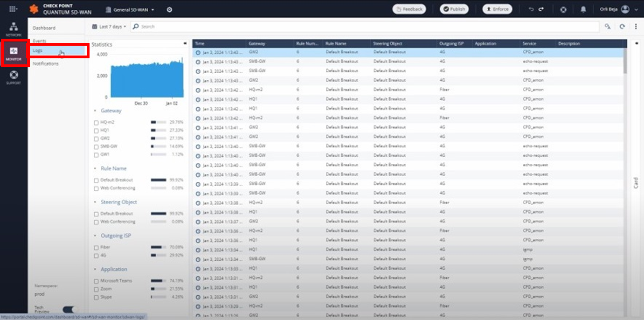Click the Publish button
This screenshot has height=320, width=644.
click(454, 9)
